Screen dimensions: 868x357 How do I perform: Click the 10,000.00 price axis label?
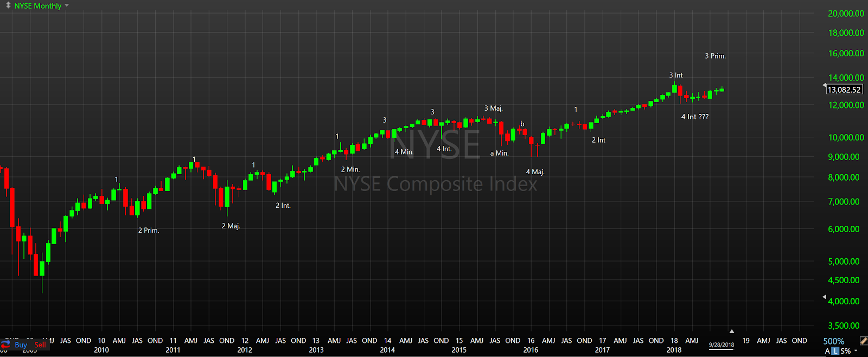tap(846, 137)
